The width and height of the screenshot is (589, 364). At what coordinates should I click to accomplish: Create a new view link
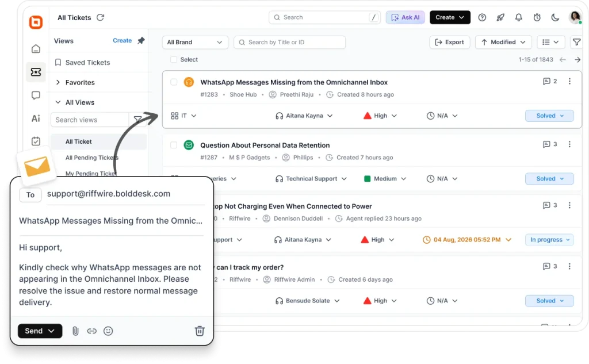coord(122,41)
